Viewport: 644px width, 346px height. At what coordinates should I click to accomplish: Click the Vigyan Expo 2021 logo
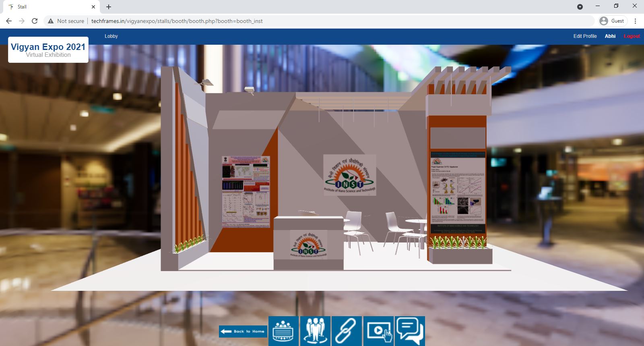pos(48,50)
